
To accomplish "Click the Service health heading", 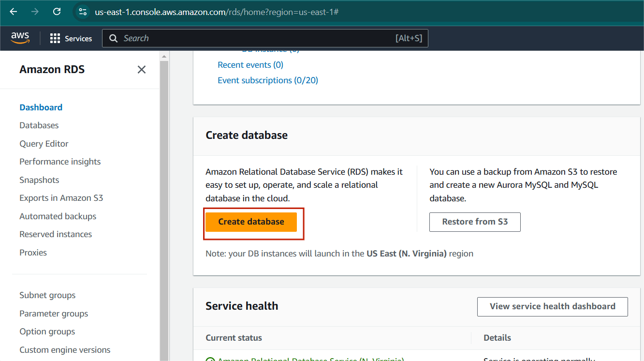I will click(242, 306).
